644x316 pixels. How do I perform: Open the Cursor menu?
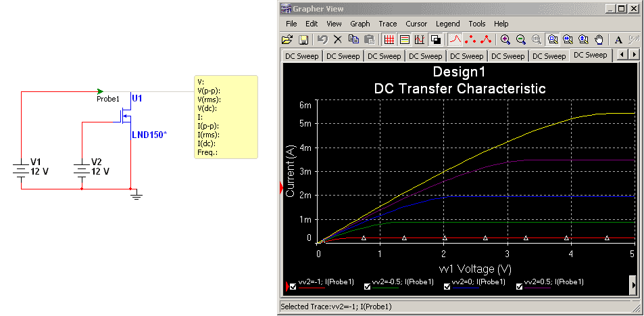[416, 24]
